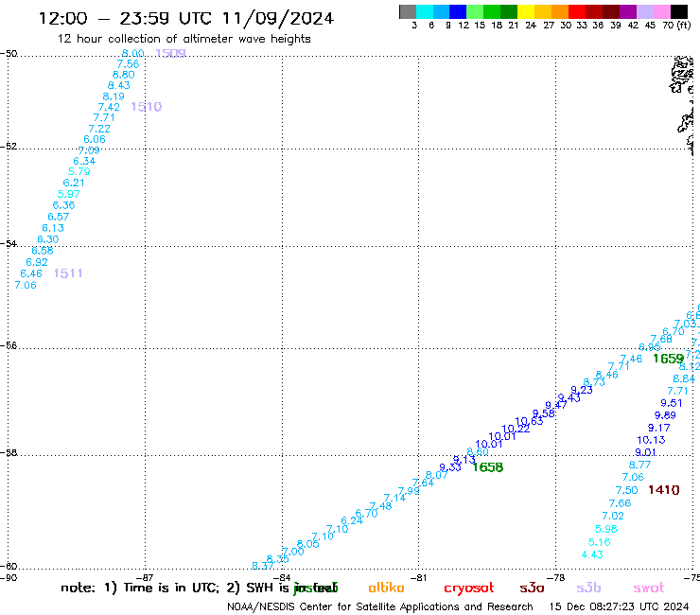Click the '6.21' wave height value

74,183
